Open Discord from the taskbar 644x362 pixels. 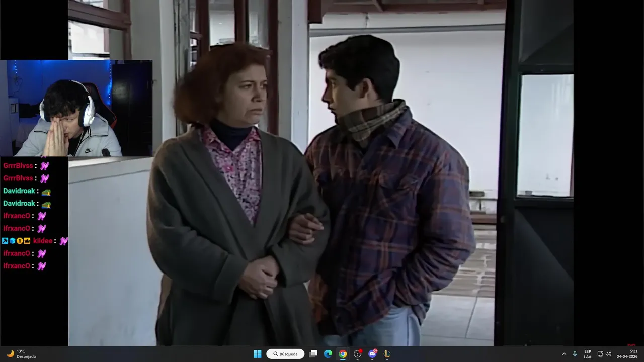click(372, 354)
